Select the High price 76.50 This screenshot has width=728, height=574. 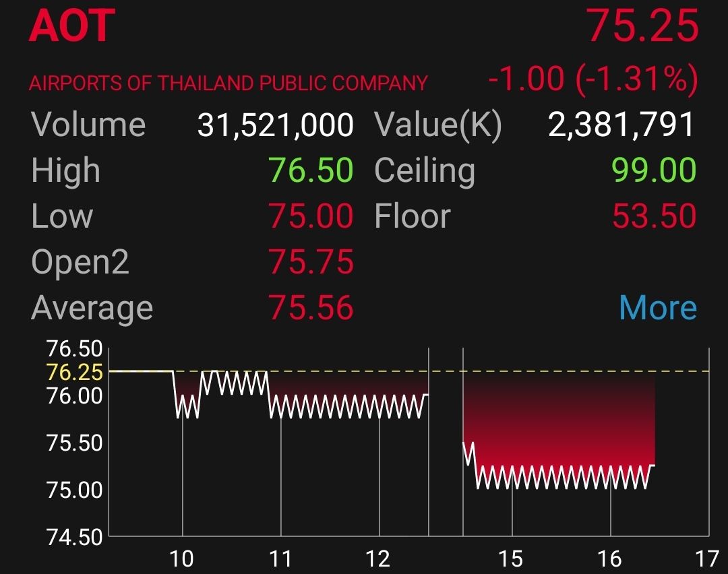(x=311, y=170)
